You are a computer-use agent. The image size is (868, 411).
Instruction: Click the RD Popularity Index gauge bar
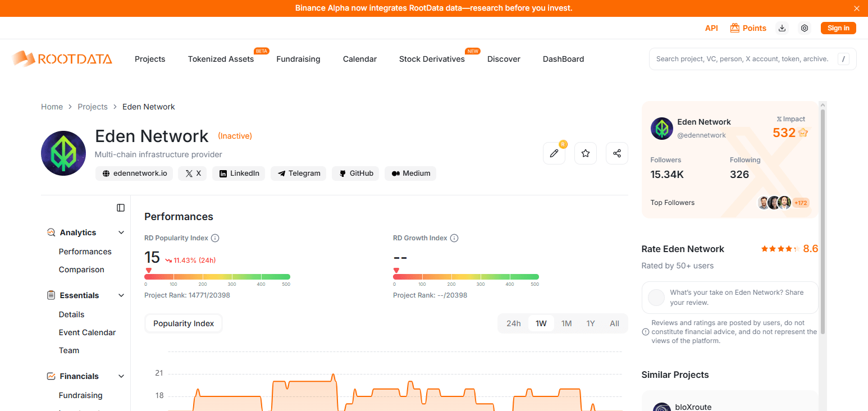coord(217,277)
